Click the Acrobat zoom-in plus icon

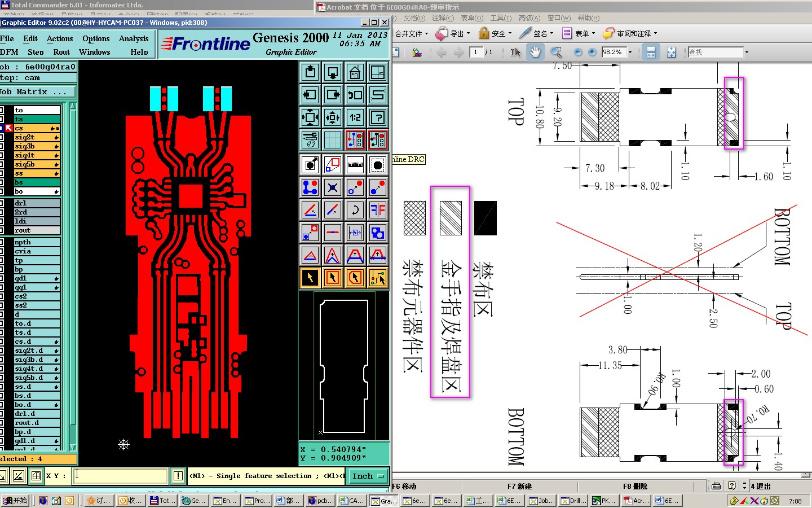(x=592, y=52)
